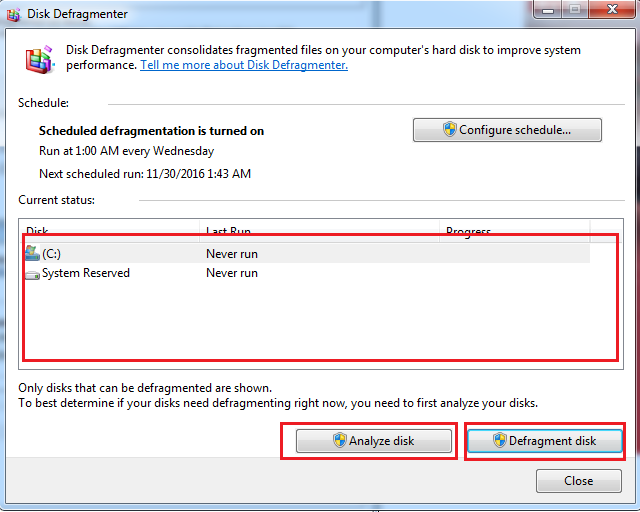
Task: Open the 'Tell me more about Disk Defragmenter' link
Action: tap(243, 65)
